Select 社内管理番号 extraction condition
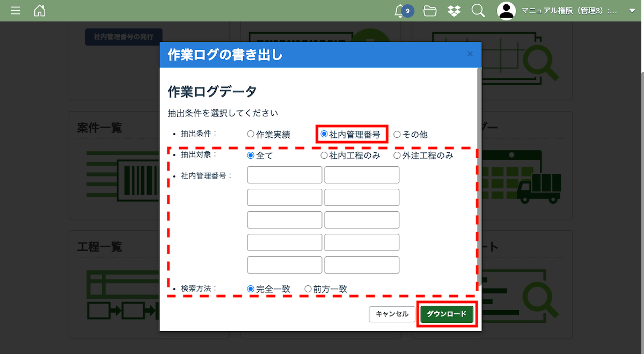This screenshot has width=644, height=354. point(324,135)
